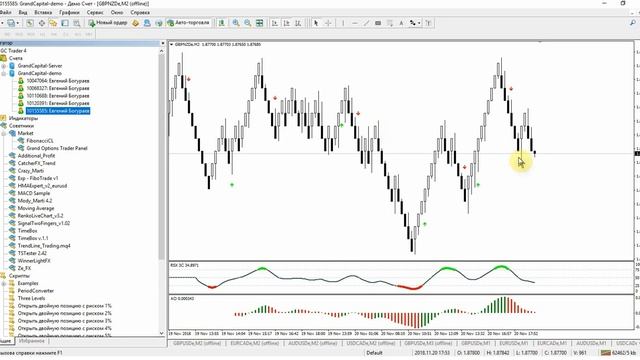Click the search magnifier at top right

(633, 23)
